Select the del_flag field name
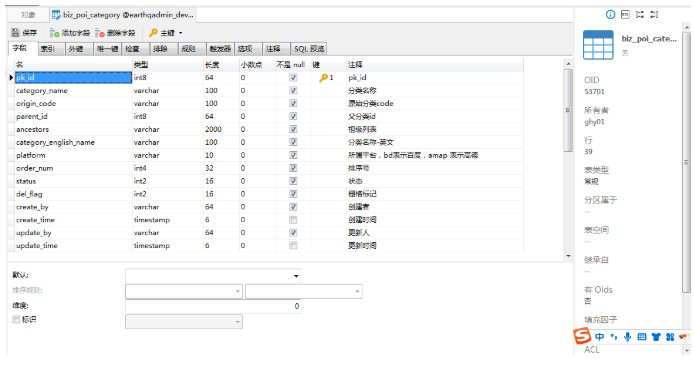The height and width of the screenshot is (383, 694). click(29, 194)
